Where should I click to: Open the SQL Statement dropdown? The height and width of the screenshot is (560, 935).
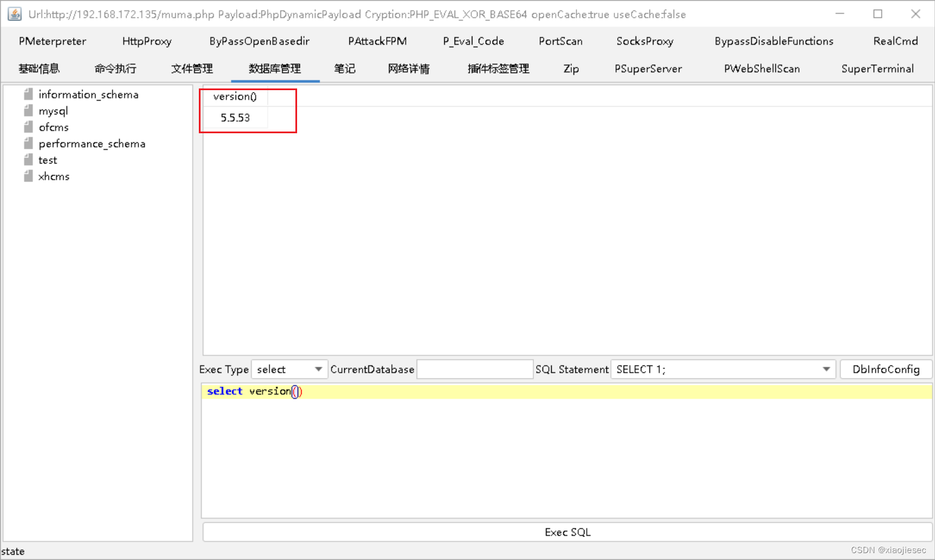(x=827, y=369)
